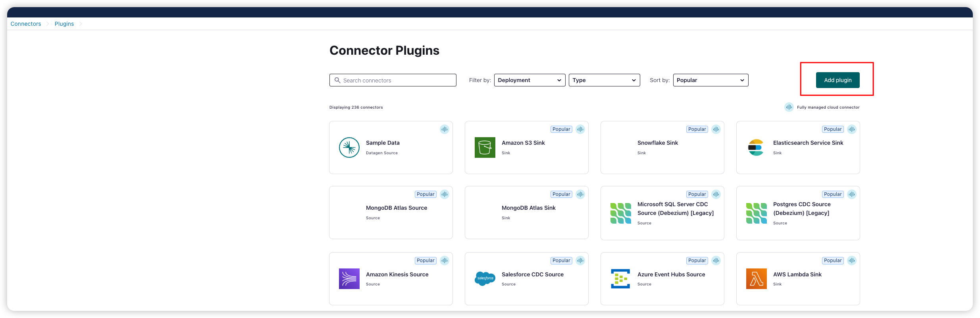Open the Microsoft SQL Server CDC Source logo
980x318 pixels.
tap(621, 213)
